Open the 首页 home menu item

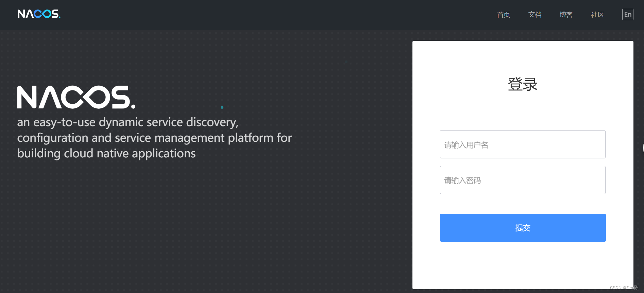(503, 15)
